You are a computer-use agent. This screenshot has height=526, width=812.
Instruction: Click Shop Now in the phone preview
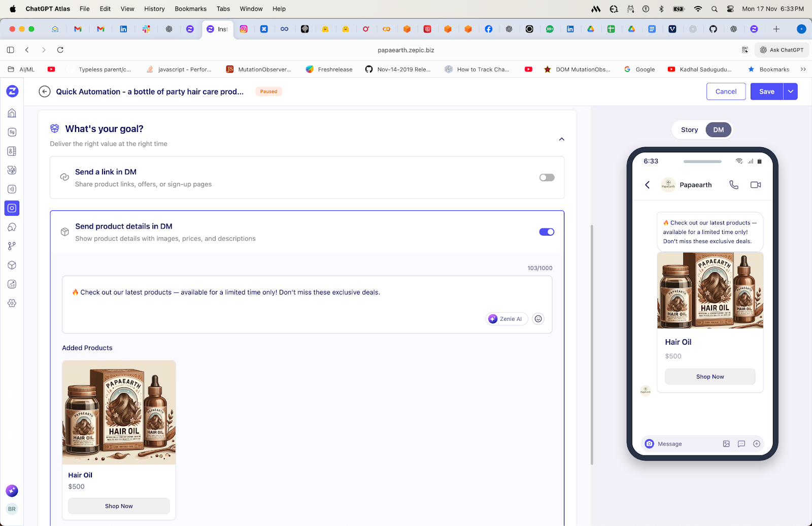710,377
